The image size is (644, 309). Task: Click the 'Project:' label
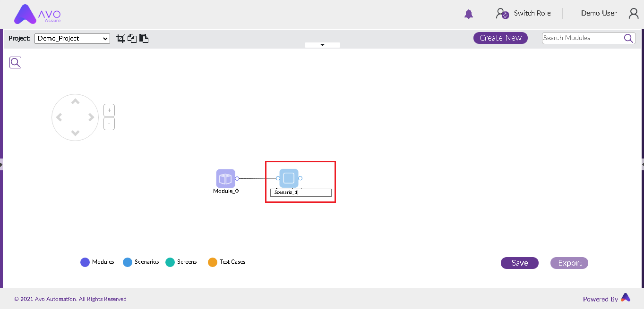pos(19,39)
